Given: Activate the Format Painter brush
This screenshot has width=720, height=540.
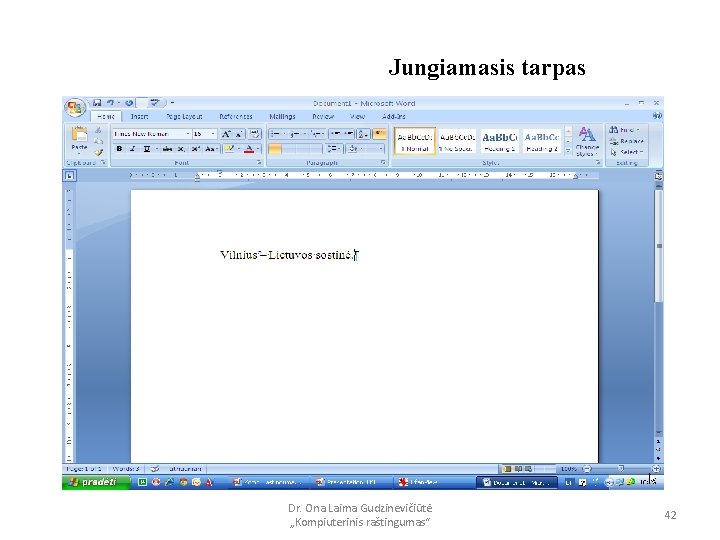Looking at the screenshot, I should coord(98,152).
